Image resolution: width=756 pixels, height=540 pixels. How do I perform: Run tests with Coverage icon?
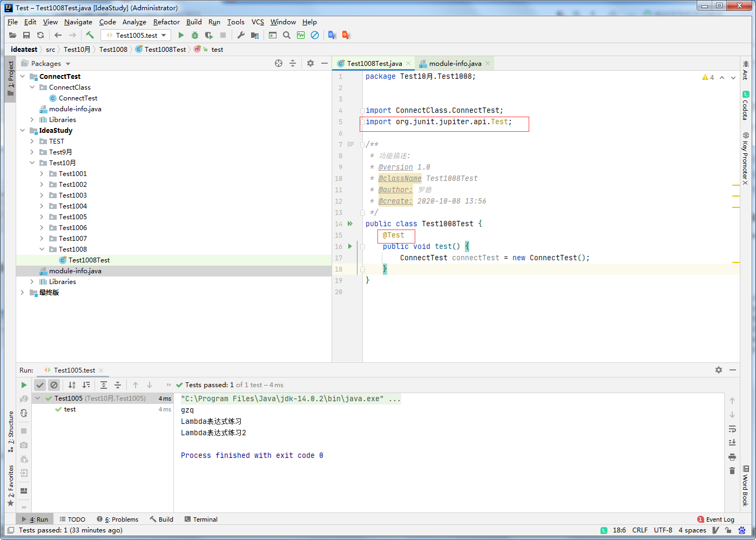pos(209,35)
